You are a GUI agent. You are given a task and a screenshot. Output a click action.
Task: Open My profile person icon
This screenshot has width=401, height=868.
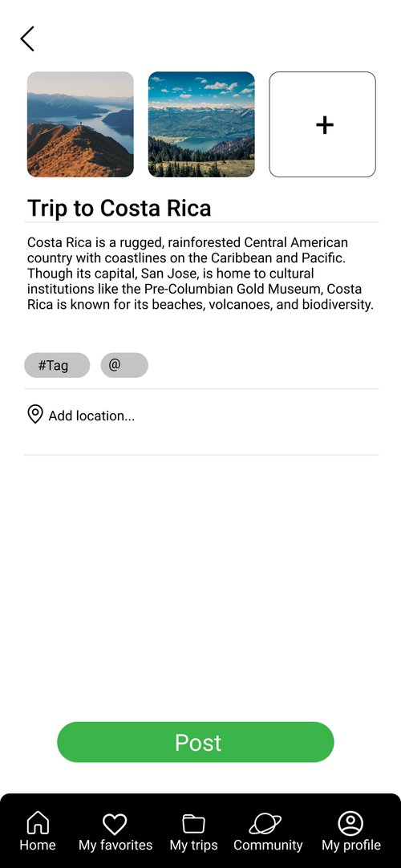350,823
